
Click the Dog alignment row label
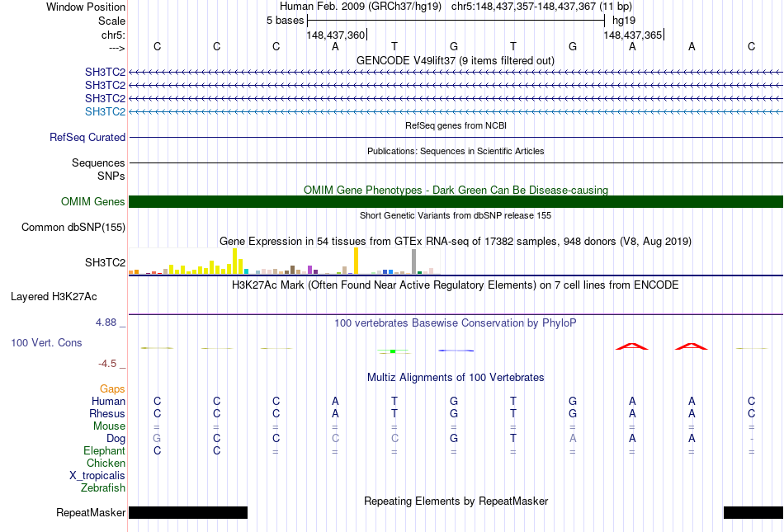(x=116, y=438)
